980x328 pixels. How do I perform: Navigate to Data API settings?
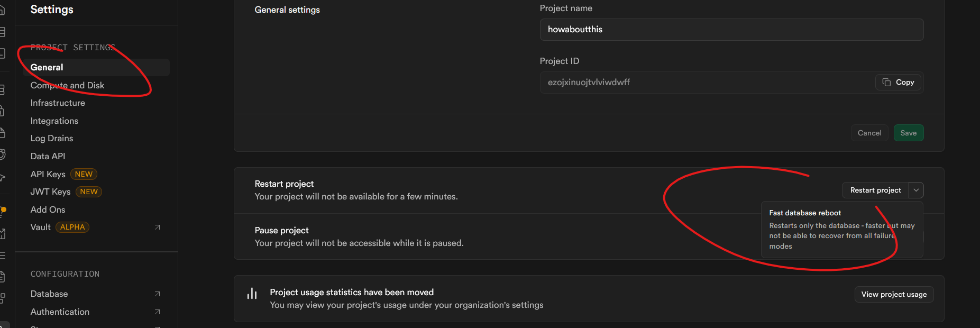coord(48,157)
